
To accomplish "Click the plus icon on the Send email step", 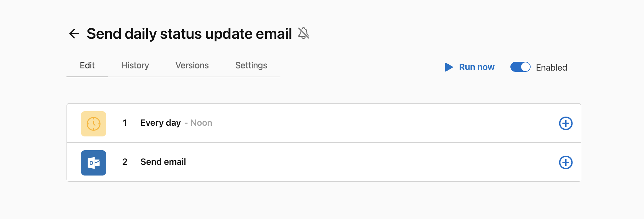I will pyautogui.click(x=566, y=163).
